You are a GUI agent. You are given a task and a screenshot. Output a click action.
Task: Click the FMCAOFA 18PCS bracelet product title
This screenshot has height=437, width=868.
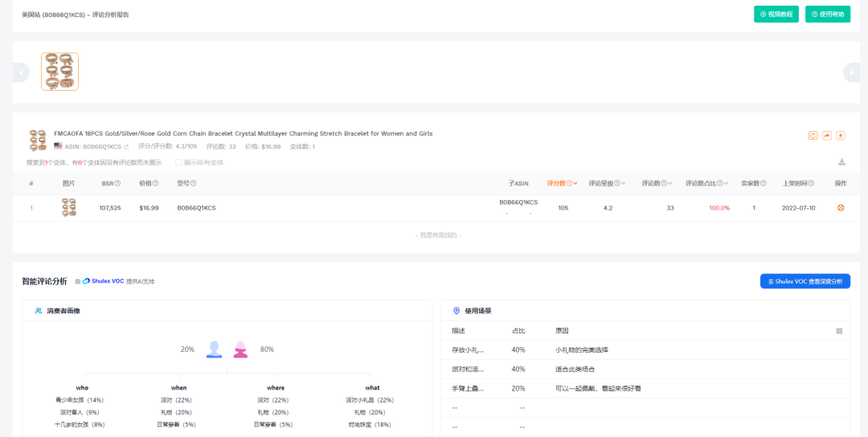(243, 133)
